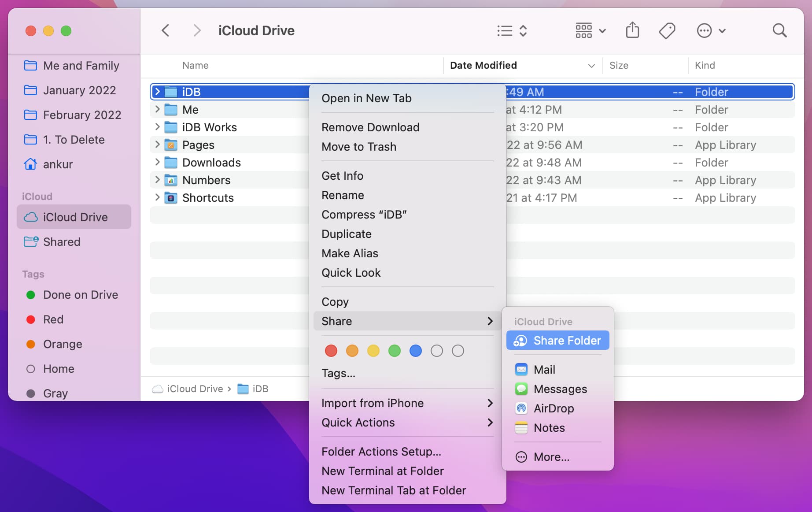Choose Remove Download

tap(408, 127)
